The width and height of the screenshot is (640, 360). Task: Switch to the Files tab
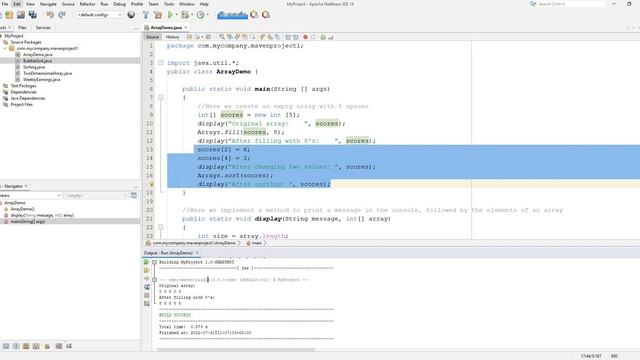pyautogui.click(x=22, y=28)
